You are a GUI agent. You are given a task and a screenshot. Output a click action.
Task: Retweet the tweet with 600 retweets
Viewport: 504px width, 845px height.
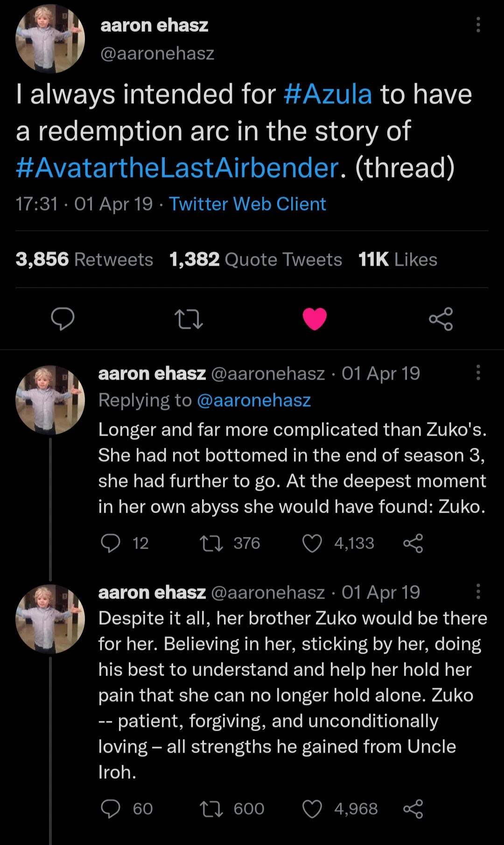point(211,809)
